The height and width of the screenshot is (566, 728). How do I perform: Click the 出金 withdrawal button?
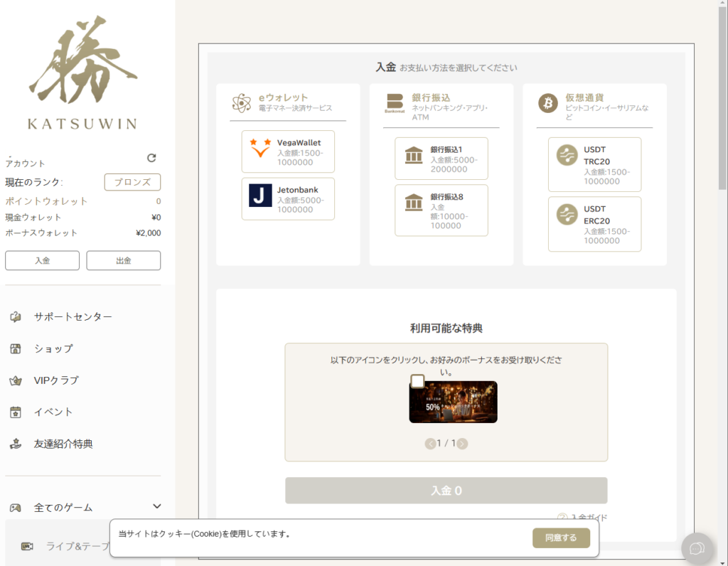click(x=124, y=260)
